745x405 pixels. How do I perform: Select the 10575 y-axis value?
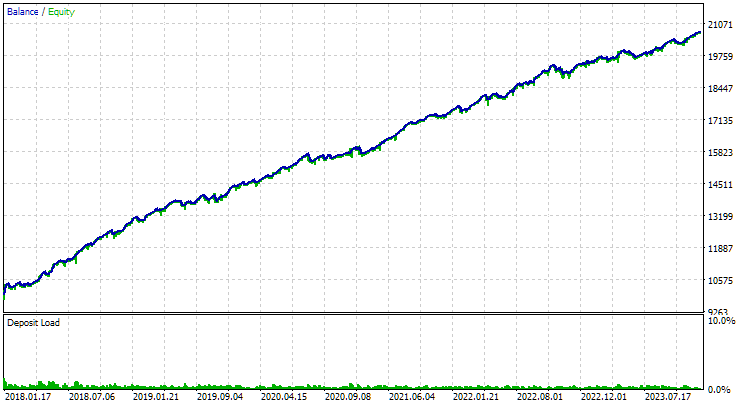(x=720, y=280)
